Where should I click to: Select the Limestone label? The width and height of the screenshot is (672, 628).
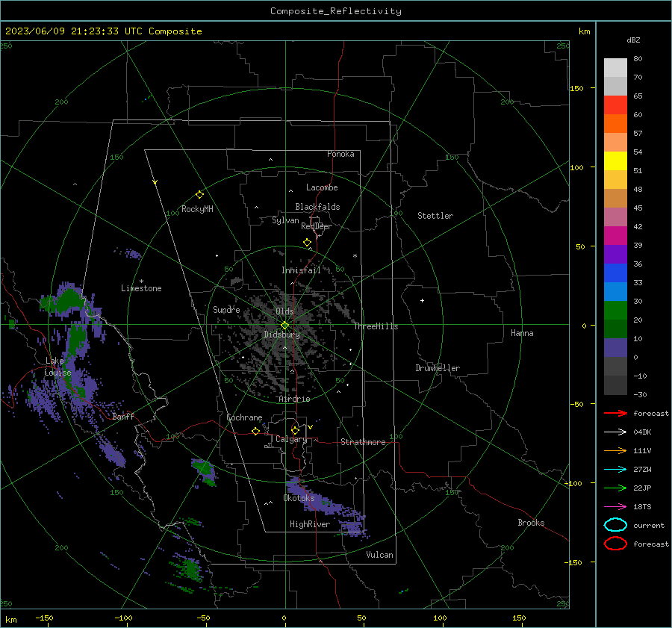(141, 288)
